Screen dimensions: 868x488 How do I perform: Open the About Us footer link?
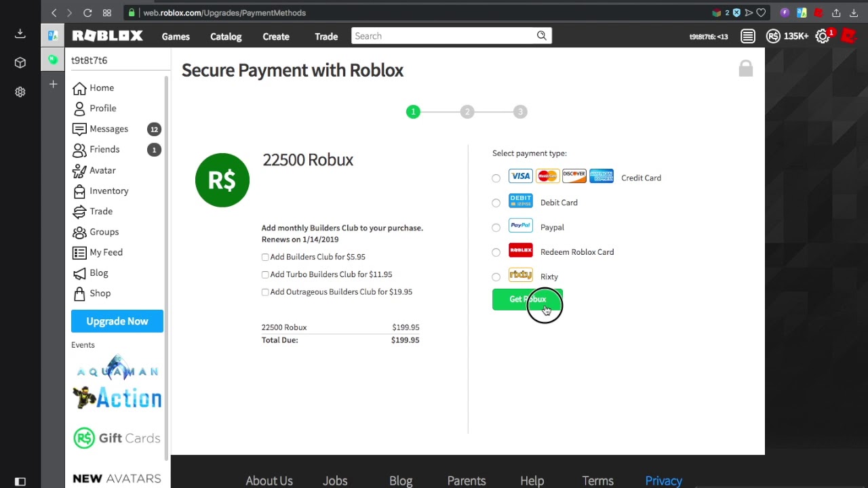269,481
